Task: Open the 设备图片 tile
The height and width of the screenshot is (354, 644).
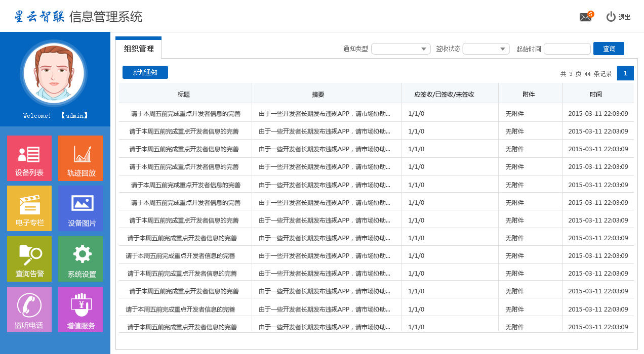Action: coord(80,208)
